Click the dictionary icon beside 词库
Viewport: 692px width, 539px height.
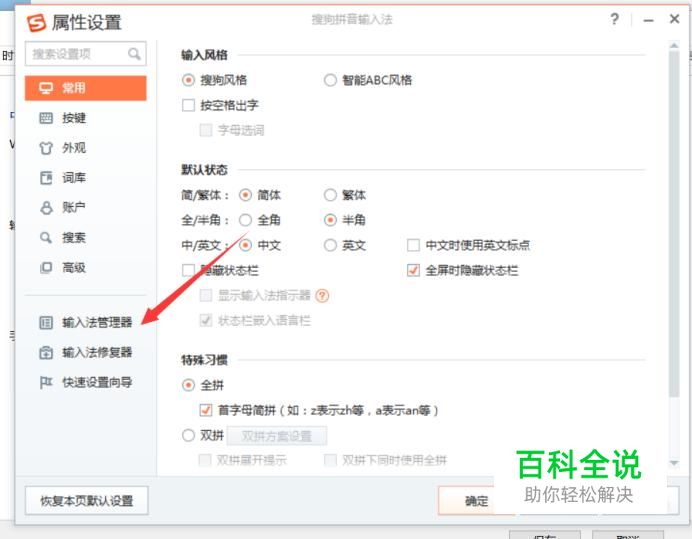(46, 178)
